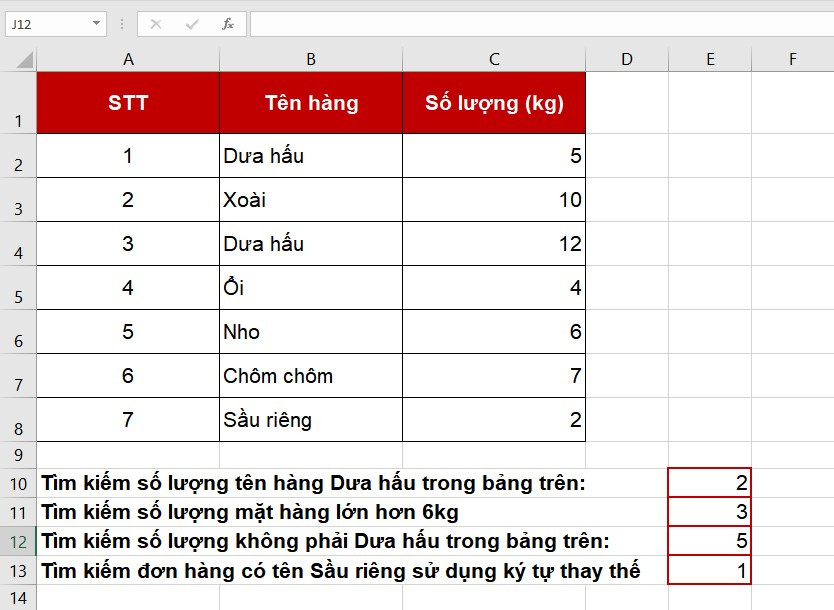834x610 pixels.
Task: Click text about tên hàng Dưa hấu in row 10
Action: tap(313, 483)
